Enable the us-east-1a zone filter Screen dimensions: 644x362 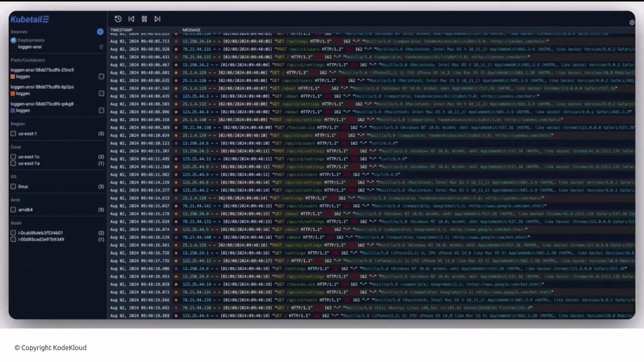(13, 163)
